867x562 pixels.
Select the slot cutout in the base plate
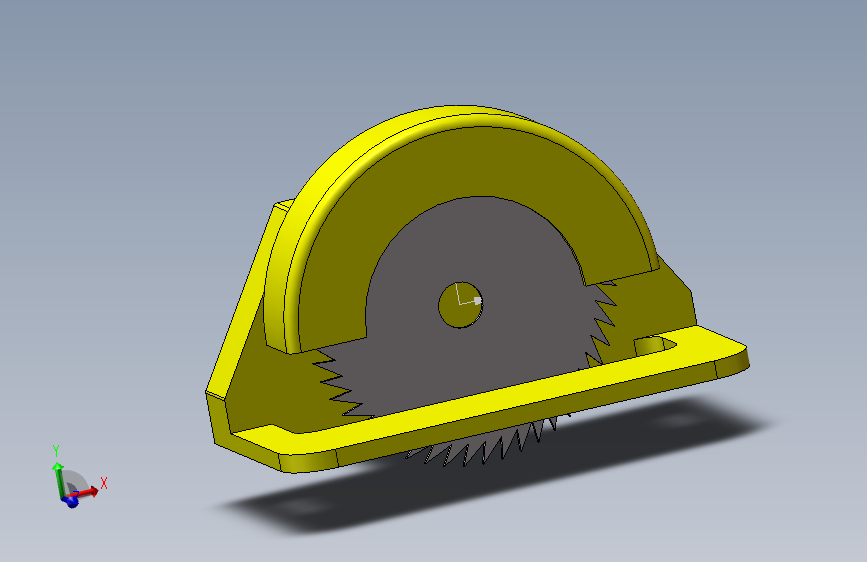click(x=654, y=345)
